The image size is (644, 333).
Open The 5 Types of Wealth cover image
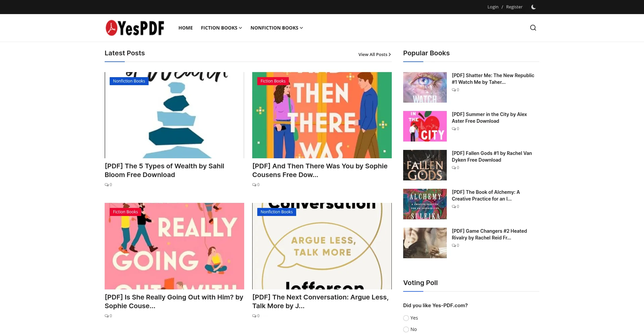coord(174,115)
